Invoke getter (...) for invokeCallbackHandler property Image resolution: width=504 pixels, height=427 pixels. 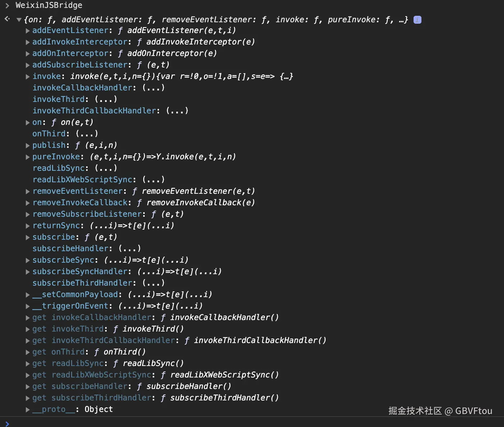tap(153, 88)
